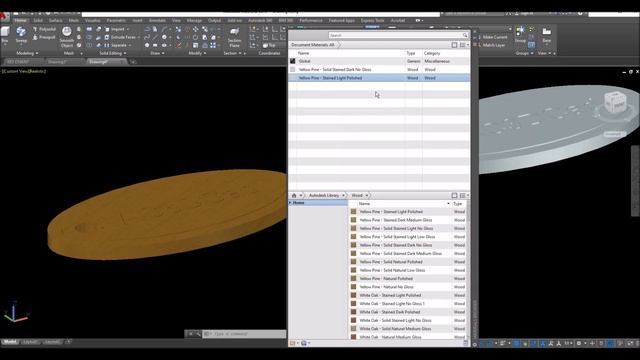Click the Extrude Faces tool

(120, 37)
